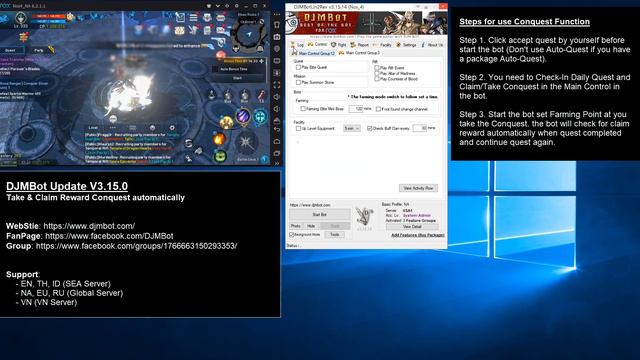The height and width of the screenshot is (360, 640).
Task: Open Nox title bar settings gear
Action: [x=236, y=6]
